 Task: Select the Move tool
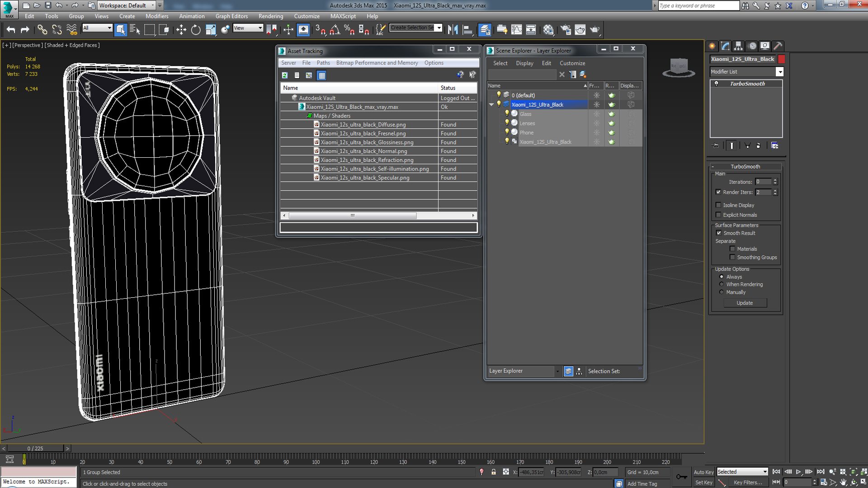tap(181, 30)
